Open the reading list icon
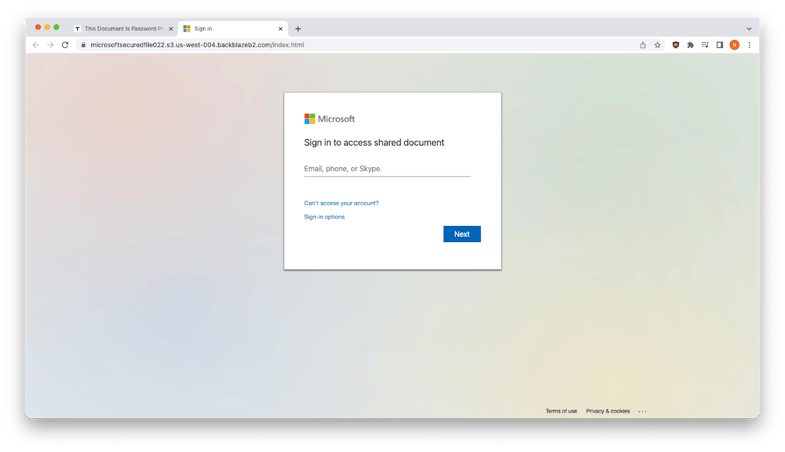This screenshot has height=452, width=785. [705, 45]
